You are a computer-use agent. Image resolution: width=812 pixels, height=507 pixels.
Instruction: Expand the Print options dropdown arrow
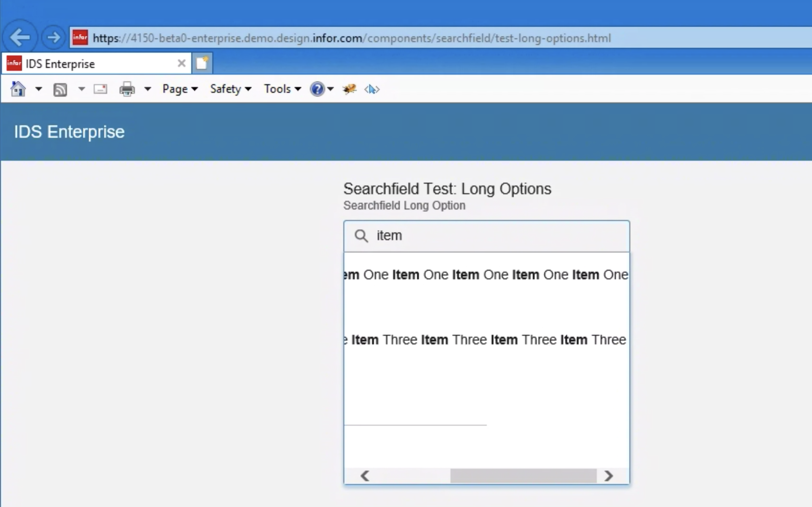pos(147,89)
